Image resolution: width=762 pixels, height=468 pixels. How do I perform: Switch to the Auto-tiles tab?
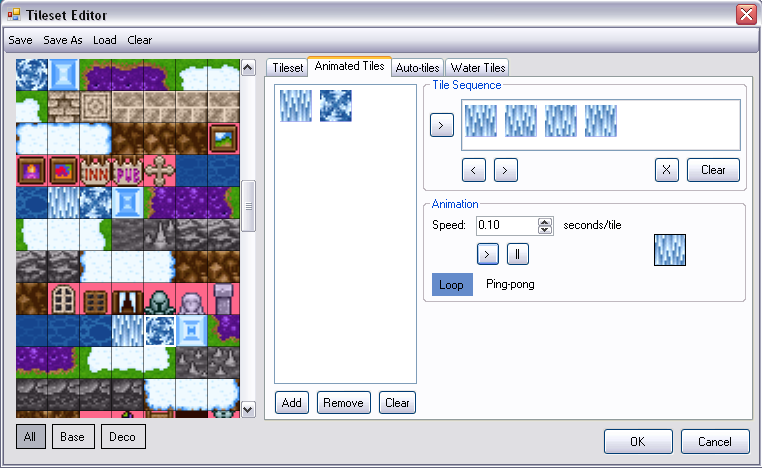(x=417, y=68)
